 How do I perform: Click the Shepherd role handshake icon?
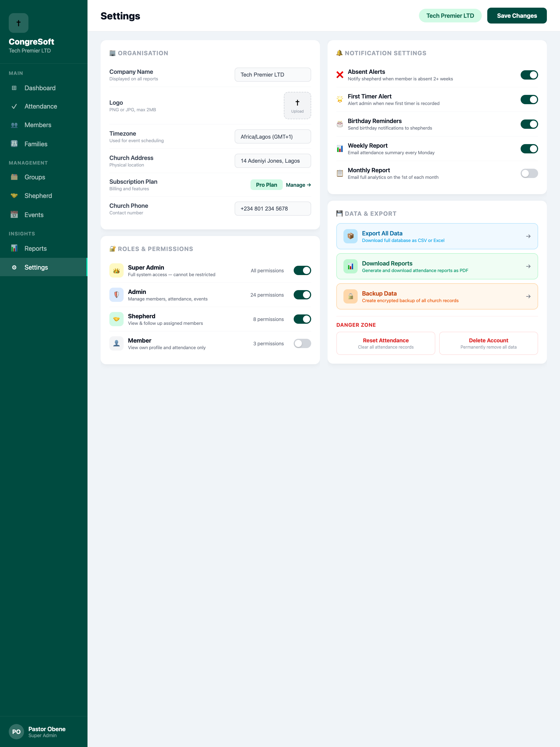coord(116,319)
